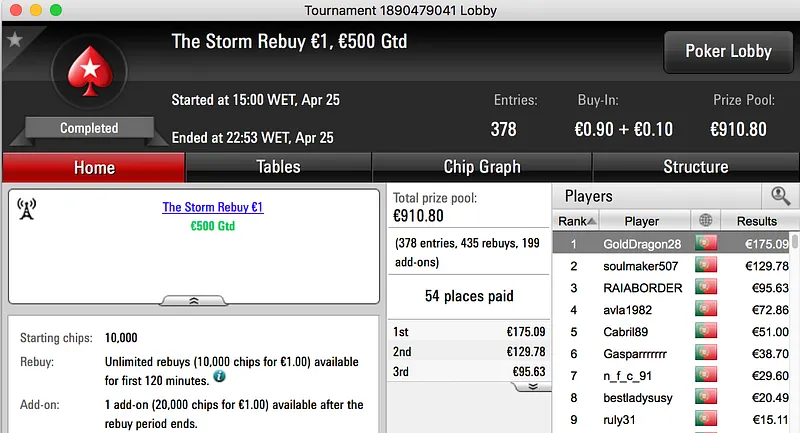Click the rebuy info icon

click(219, 377)
